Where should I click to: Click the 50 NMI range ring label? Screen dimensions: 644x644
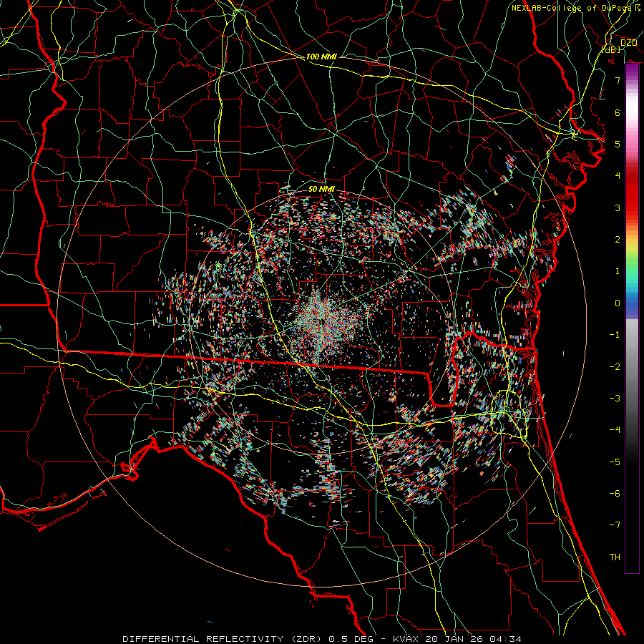coord(321,189)
